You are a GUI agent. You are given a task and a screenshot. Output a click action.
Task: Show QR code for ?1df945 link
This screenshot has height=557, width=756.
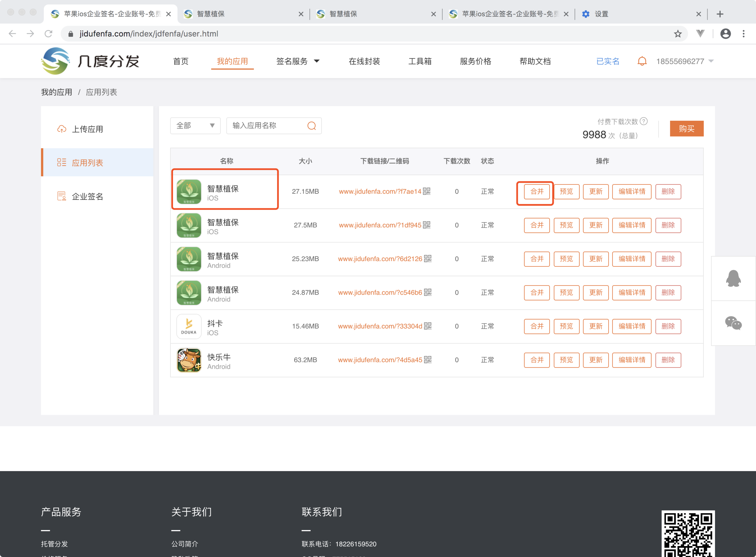pyautogui.click(x=427, y=225)
